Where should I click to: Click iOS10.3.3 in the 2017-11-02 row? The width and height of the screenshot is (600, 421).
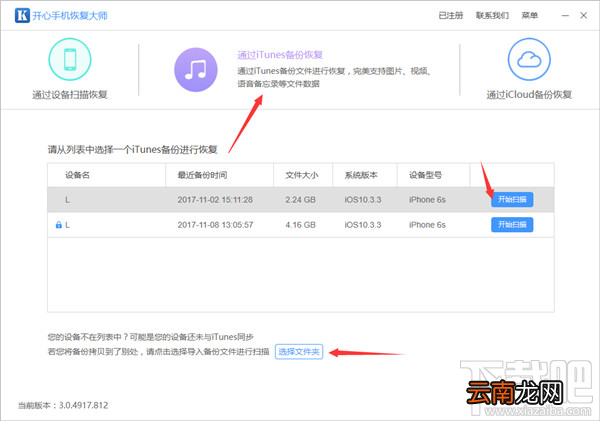tap(363, 200)
